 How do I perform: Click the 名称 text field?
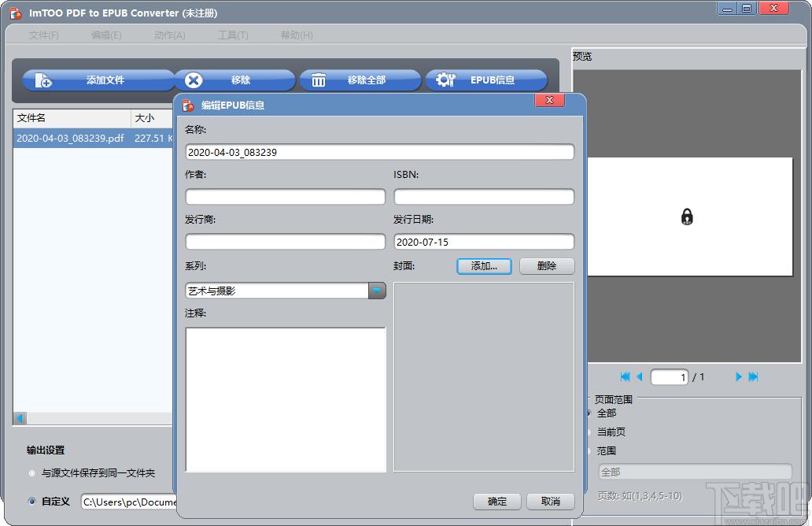379,152
